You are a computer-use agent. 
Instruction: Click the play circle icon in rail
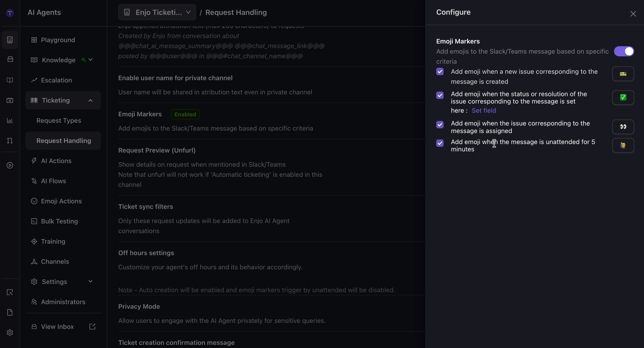pyautogui.click(x=10, y=165)
